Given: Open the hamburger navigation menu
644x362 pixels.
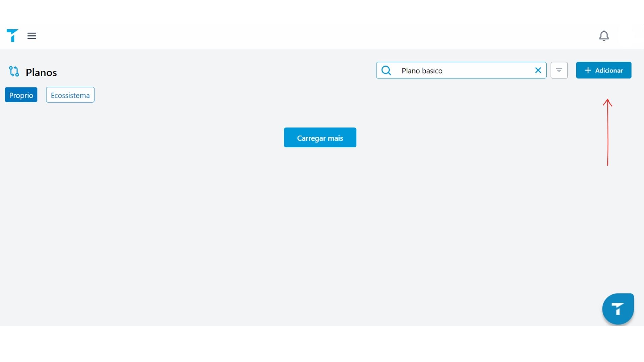Looking at the screenshot, I should tap(32, 36).
